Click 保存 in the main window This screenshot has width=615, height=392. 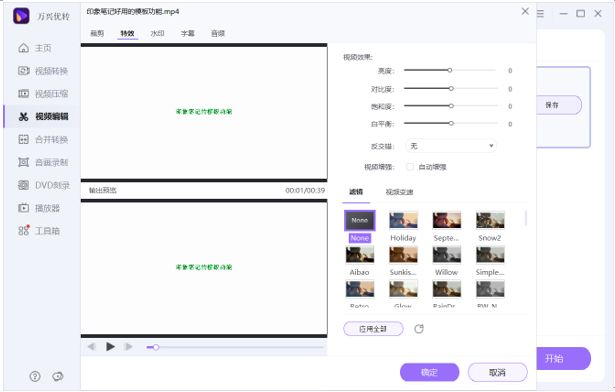tap(559, 105)
